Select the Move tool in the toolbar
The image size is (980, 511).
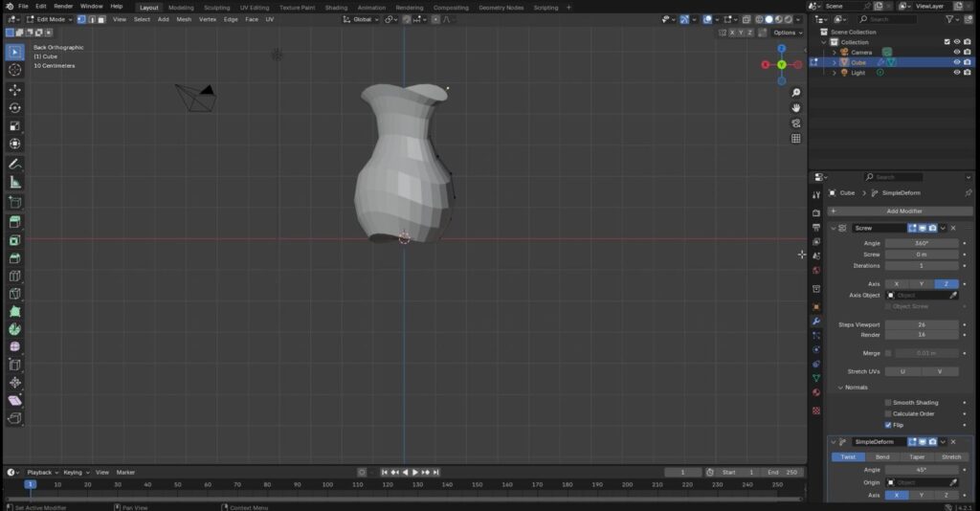point(14,89)
